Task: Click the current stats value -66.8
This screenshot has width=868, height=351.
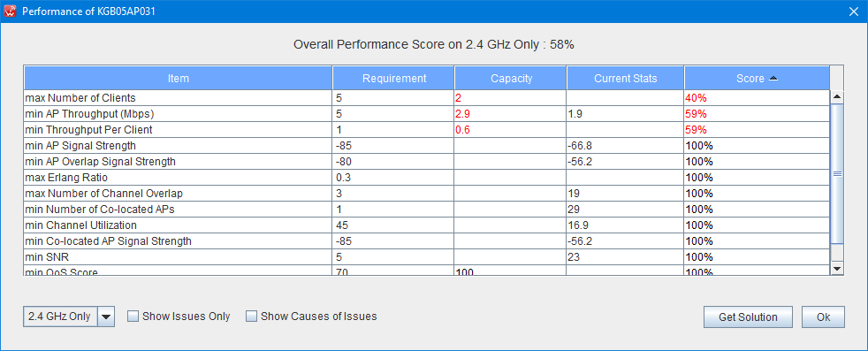Action: tap(580, 146)
